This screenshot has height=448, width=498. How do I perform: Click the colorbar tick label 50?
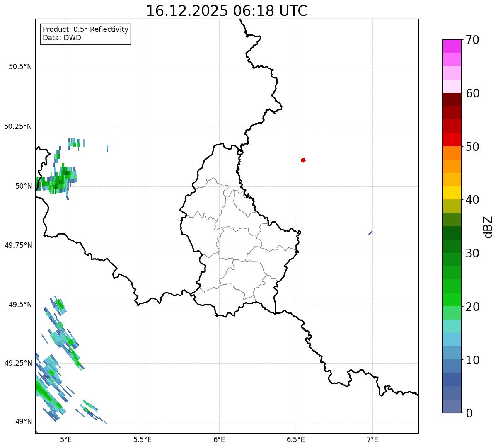tap(472, 147)
